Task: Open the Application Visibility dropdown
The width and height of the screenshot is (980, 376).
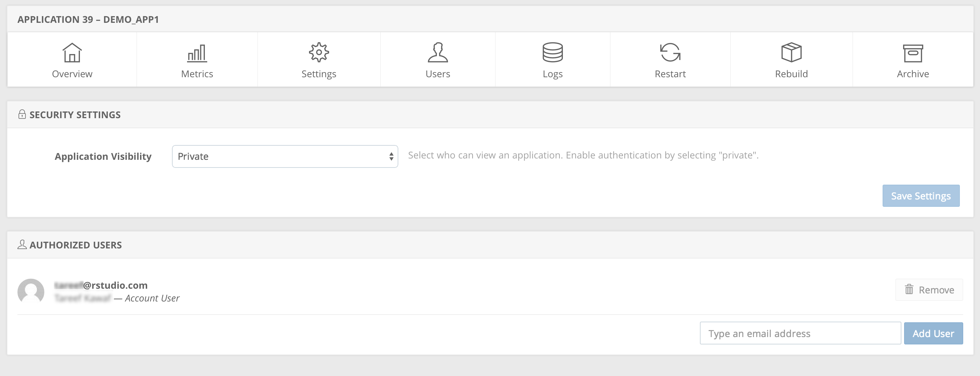Action: pos(284,156)
